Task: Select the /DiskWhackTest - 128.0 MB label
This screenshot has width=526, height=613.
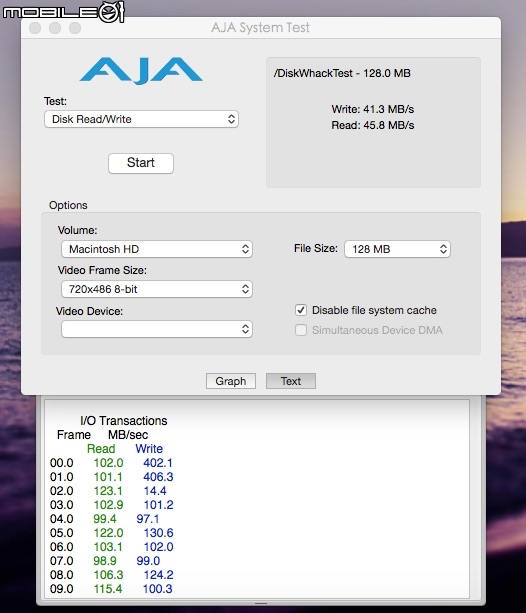Action: [x=342, y=73]
